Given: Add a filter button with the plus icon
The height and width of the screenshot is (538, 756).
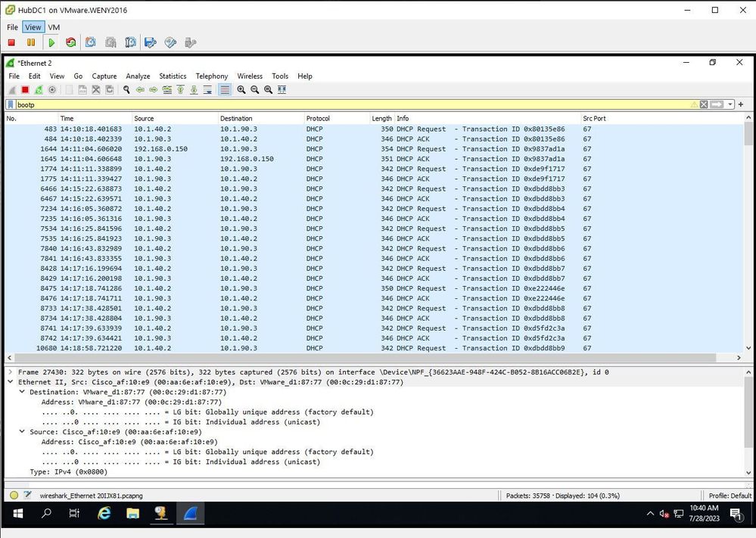Looking at the screenshot, I should (x=741, y=104).
